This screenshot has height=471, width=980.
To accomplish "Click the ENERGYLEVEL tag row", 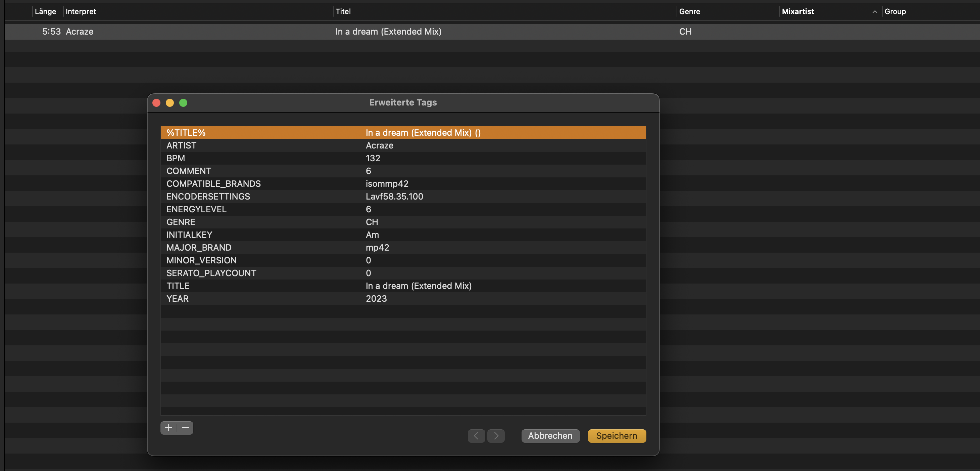I will click(402, 209).
